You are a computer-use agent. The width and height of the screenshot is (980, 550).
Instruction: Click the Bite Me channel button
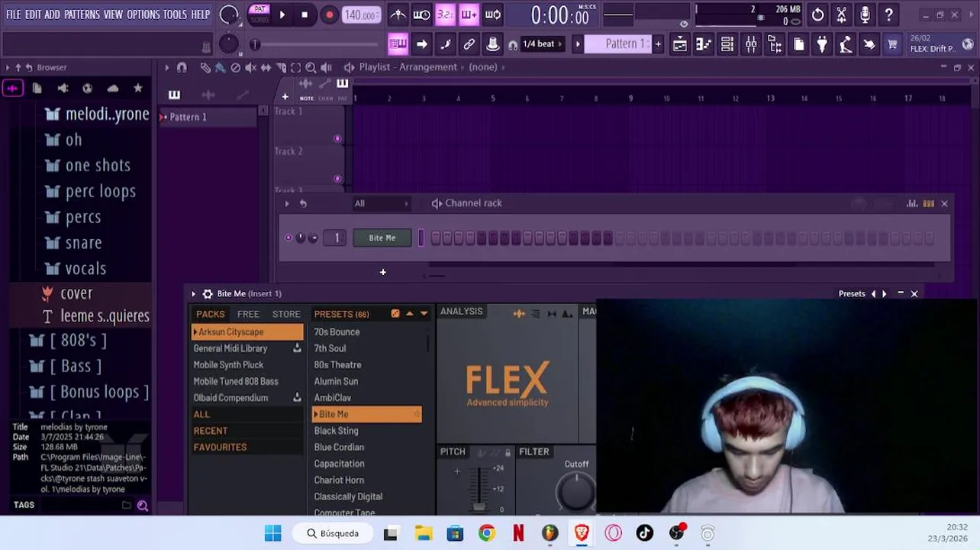[x=382, y=238]
